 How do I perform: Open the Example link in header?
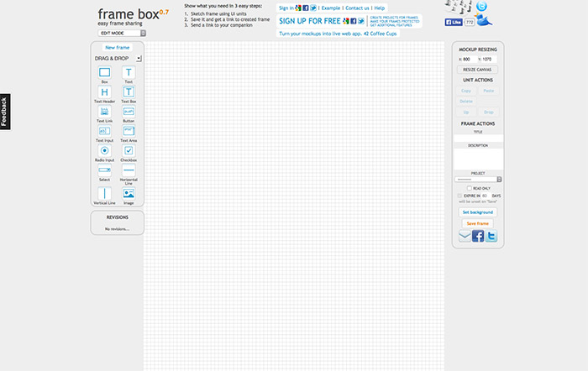tap(330, 8)
